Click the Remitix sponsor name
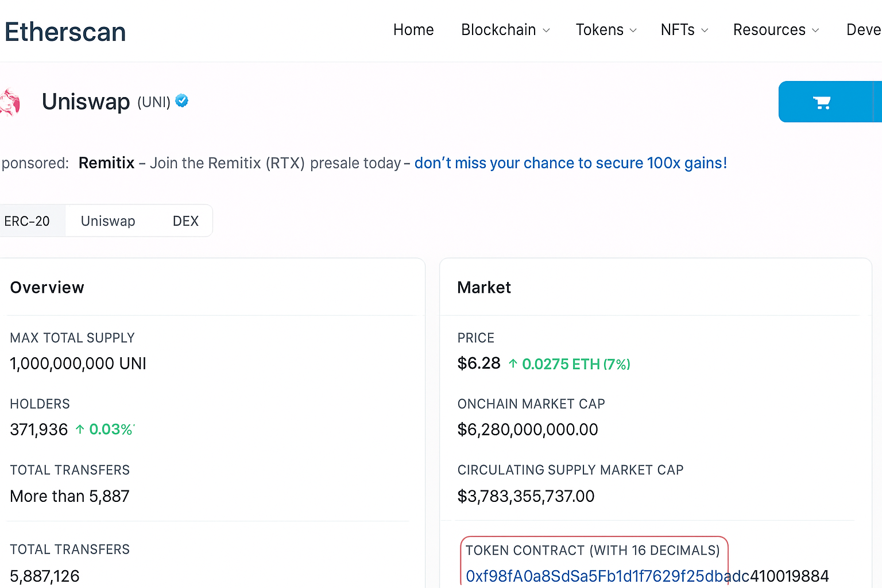The height and width of the screenshot is (588, 882). [107, 163]
